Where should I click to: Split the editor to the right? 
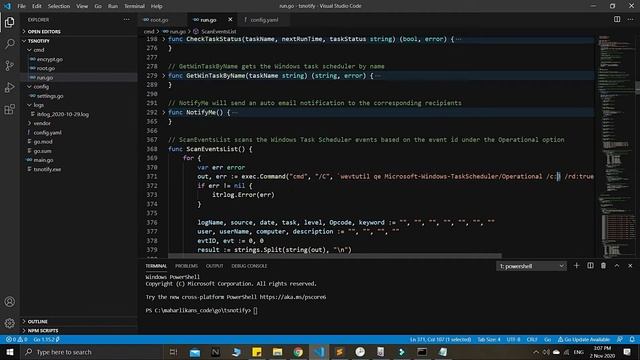617,19
